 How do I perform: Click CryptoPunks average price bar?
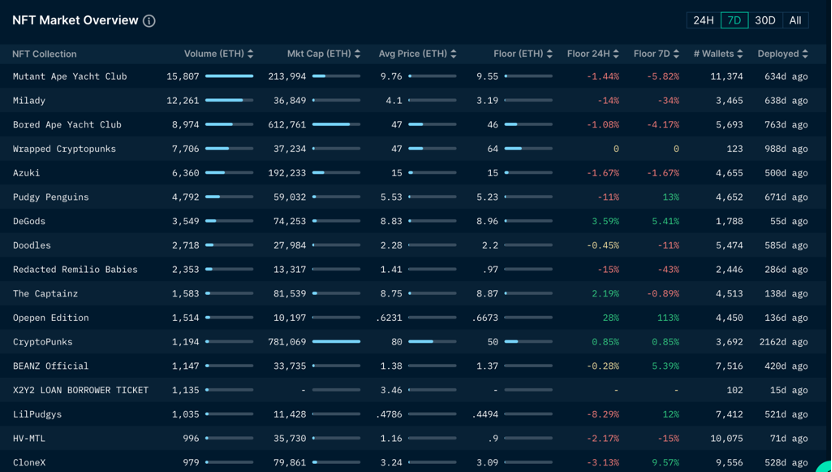click(432, 342)
